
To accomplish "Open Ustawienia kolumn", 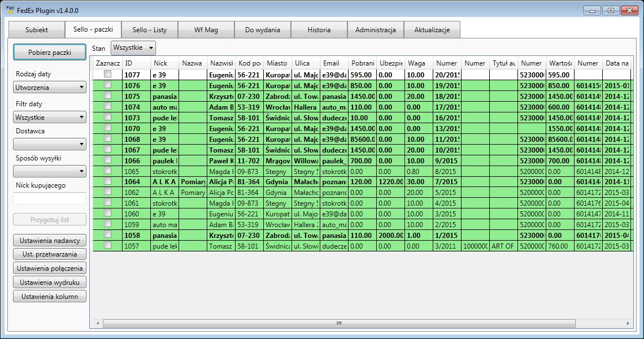I will click(x=50, y=296).
